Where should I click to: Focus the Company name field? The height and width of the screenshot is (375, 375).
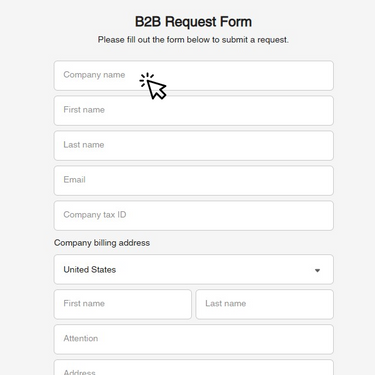pyautogui.click(x=194, y=75)
